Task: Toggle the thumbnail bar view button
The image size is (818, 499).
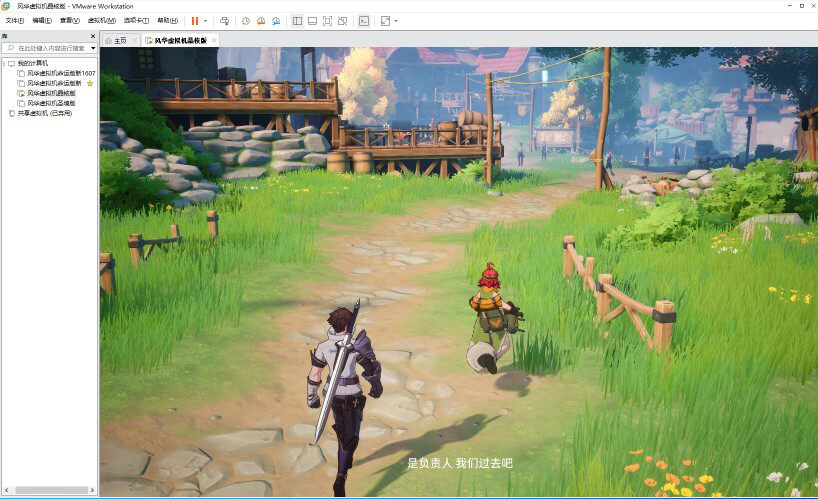Action: click(312, 21)
